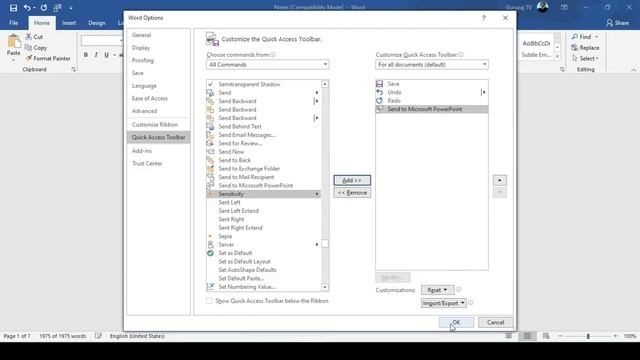Select Redo in Quick Access Toolbar list
The height and width of the screenshot is (360, 640).
[431, 100]
